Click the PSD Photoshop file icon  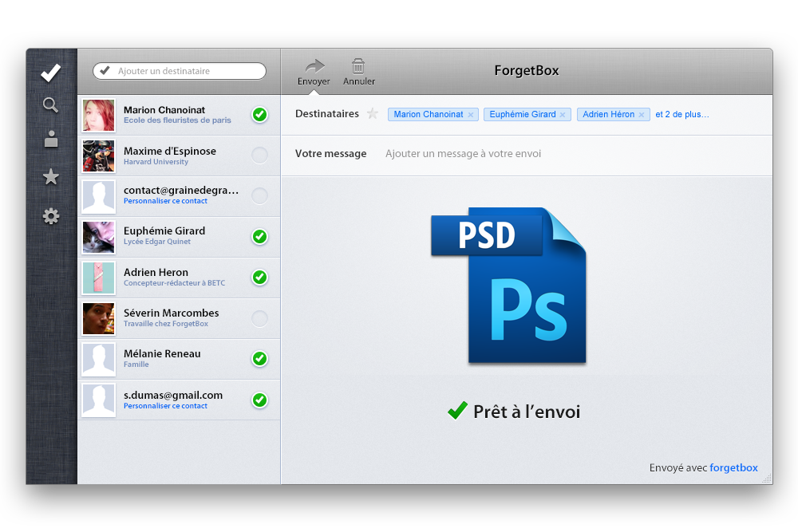[508, 286]
